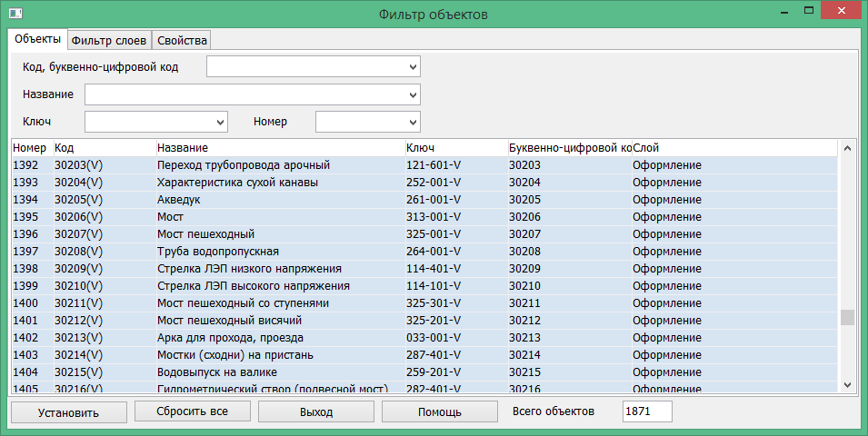Open the Название dropdown list
This screenshot has width=868, height=436.
(x=413, y=94)
